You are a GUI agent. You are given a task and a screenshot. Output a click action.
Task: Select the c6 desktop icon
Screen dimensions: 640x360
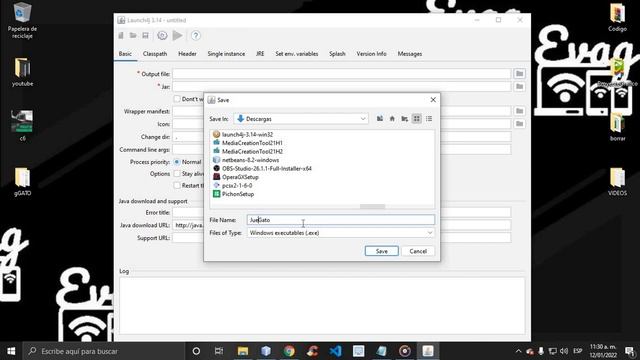click(22, 126)
